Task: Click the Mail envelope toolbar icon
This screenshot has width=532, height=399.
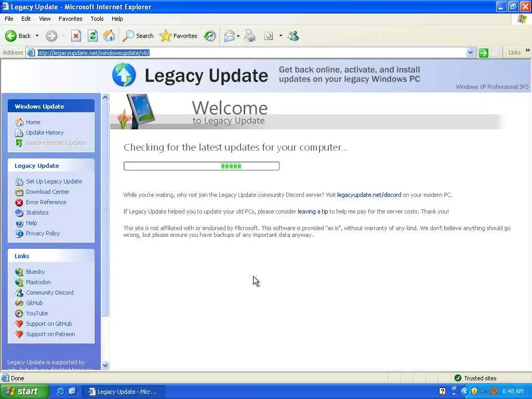Action: click(229, 36)
